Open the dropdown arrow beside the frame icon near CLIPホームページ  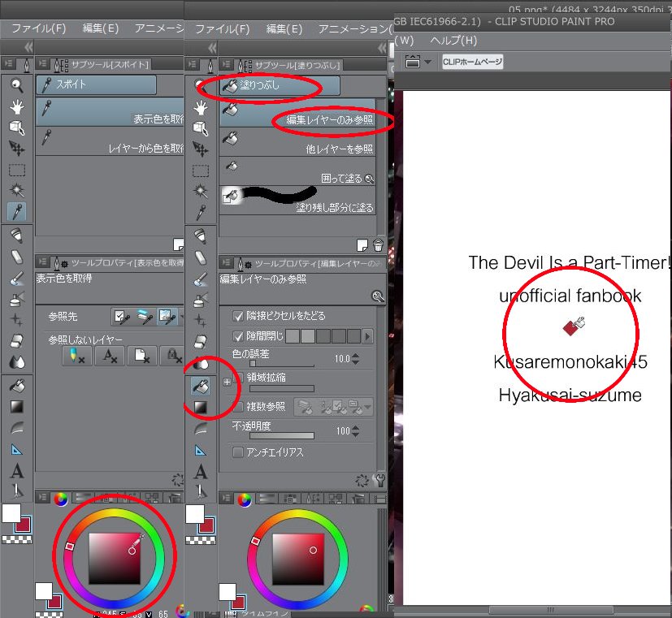(x=428, y=62)
